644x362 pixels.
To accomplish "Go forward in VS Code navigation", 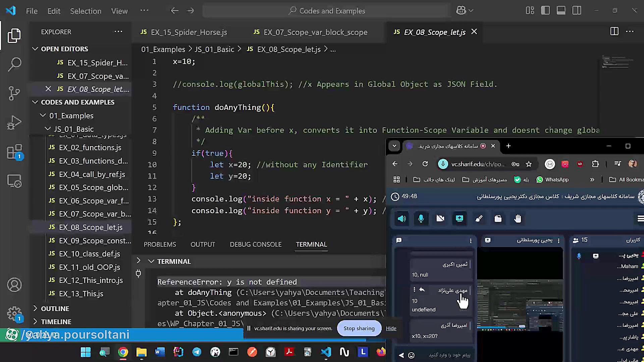I will click(191, 11).
